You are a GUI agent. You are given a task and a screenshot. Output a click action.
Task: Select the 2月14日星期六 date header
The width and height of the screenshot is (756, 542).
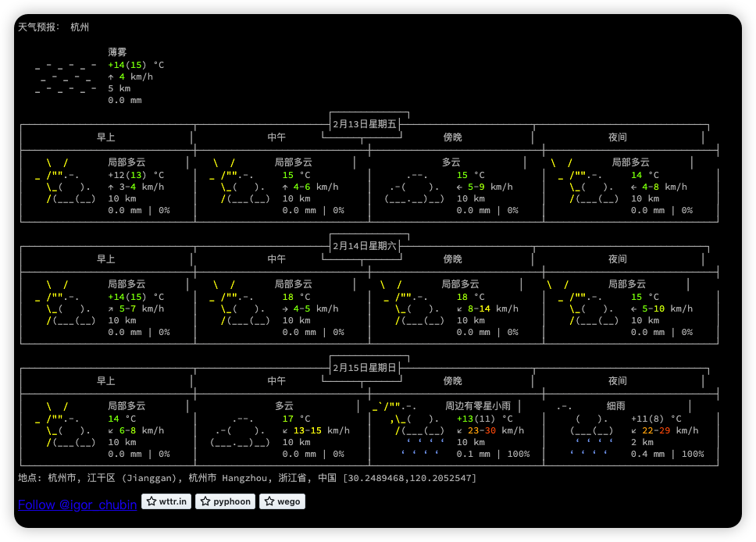[364, 244]
